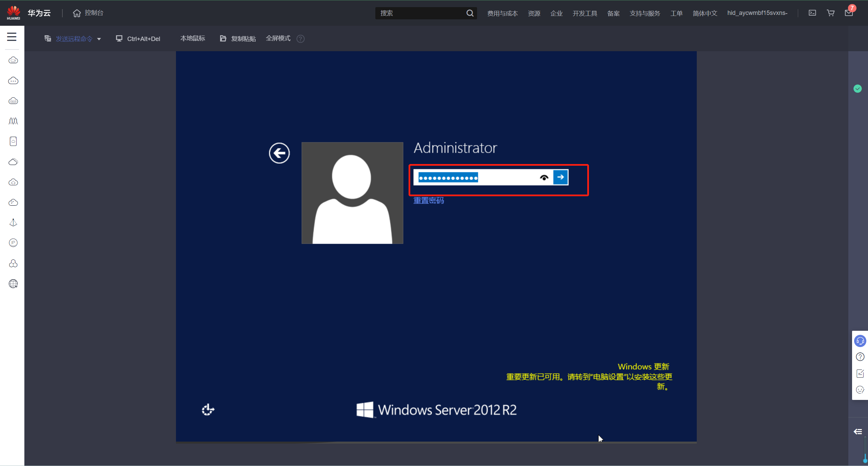Open 开发工具 menu
Screen dimensions: 868x466
(585, 13)
